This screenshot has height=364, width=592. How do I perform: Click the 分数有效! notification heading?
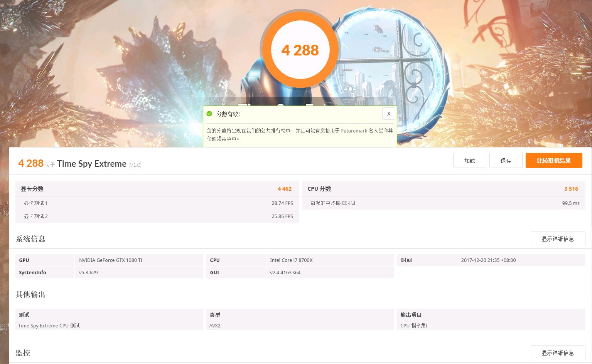(228, 114)
